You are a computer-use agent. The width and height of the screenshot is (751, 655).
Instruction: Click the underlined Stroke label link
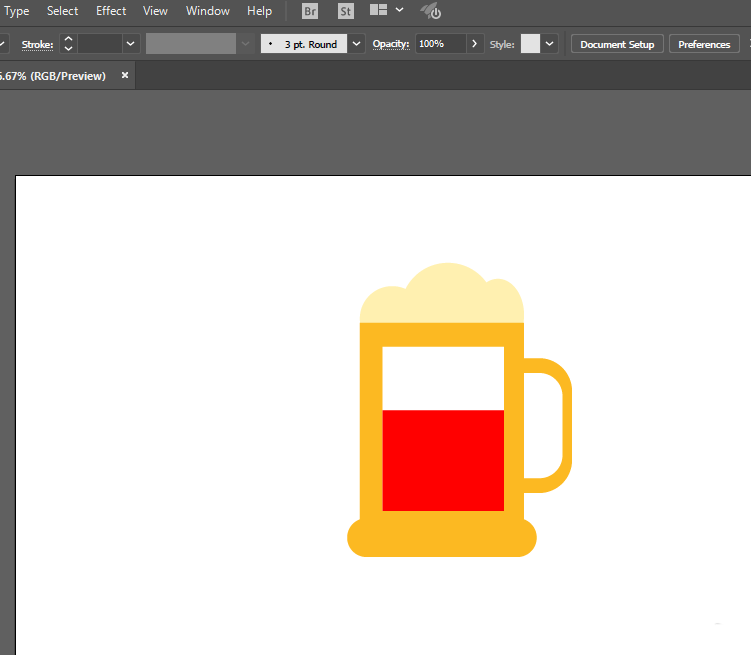(38, 44)
